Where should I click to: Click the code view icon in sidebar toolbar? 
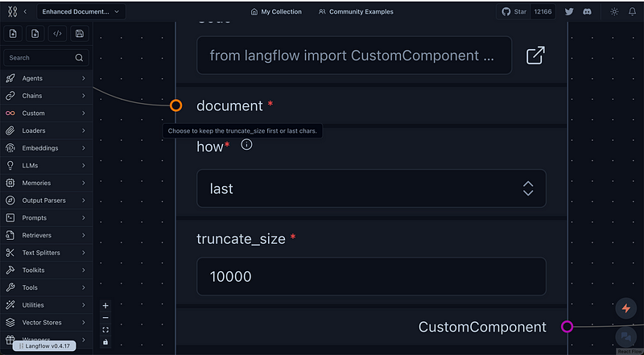click(x=57, y=33)
